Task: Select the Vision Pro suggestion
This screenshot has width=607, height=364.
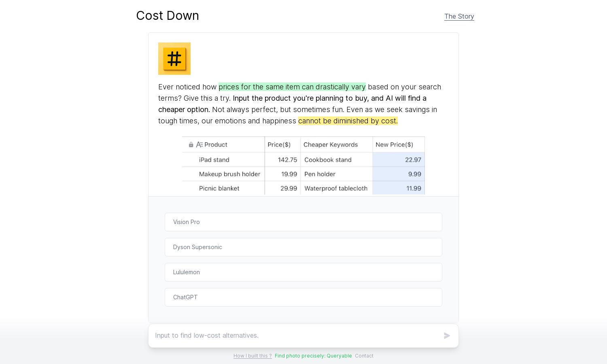Action: pos(303,222)
